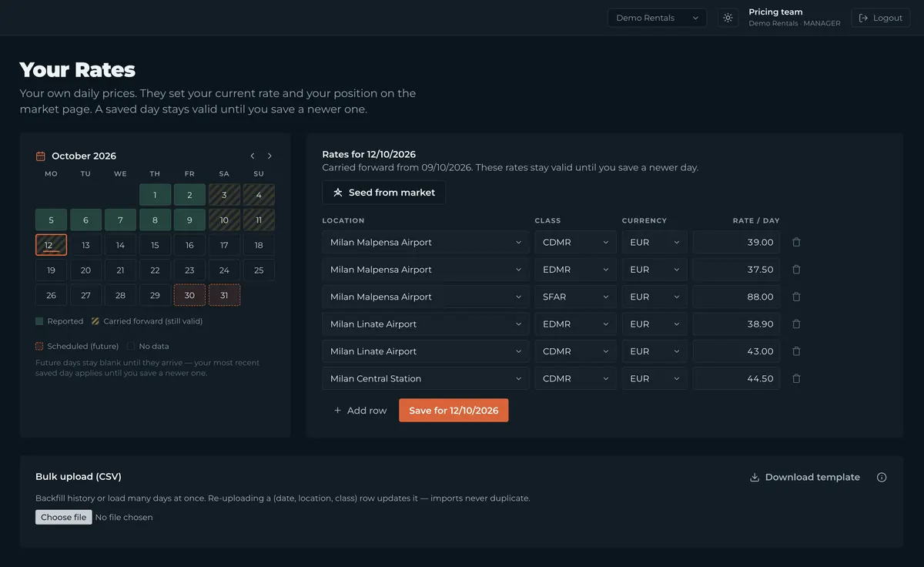Select October 20 in the calendar
The height and width of the screenshot is (567, 924).
point(85,270)
